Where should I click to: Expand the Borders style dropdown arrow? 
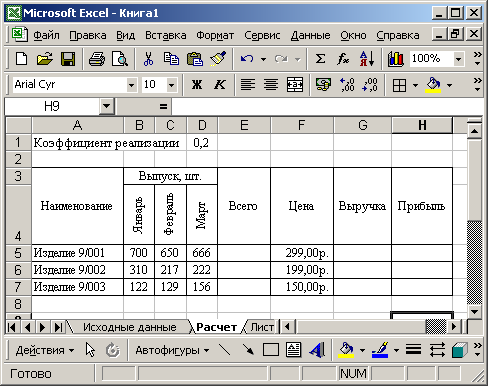point(415,85)
